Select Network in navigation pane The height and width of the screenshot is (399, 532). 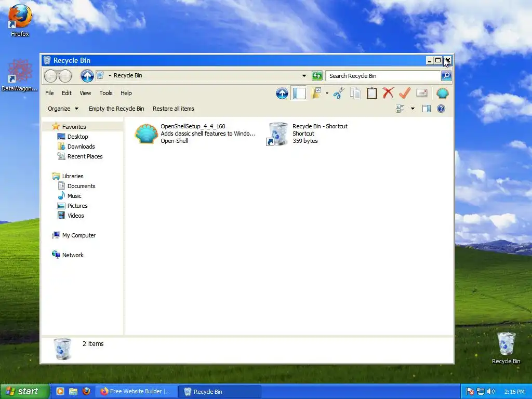coord(73,255)
